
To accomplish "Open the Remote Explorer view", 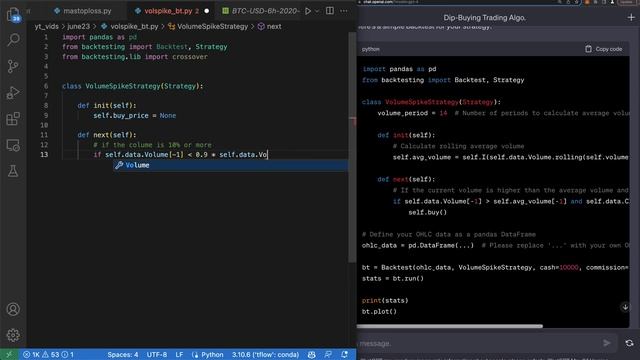I will coord(13,145).
